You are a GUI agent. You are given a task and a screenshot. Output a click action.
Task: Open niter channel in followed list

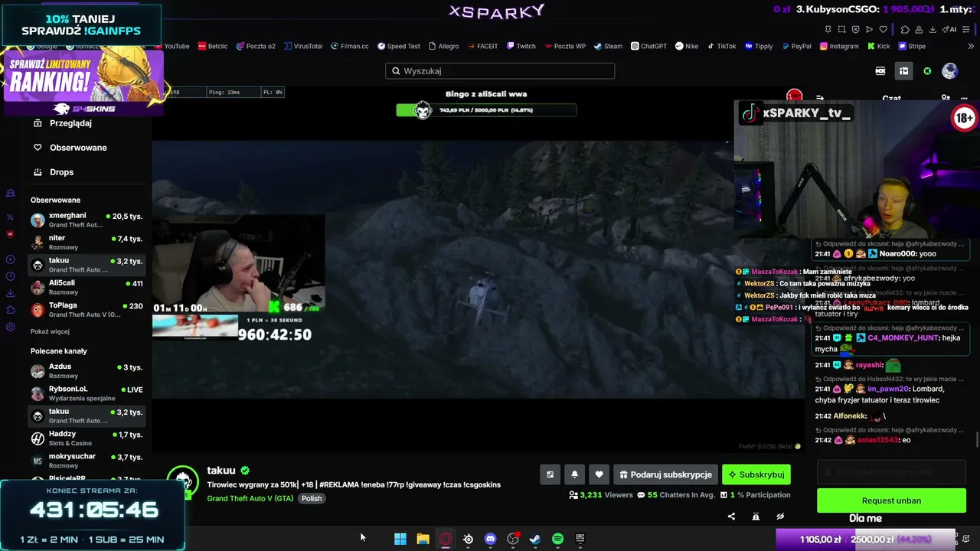click(x=87, y=243)
